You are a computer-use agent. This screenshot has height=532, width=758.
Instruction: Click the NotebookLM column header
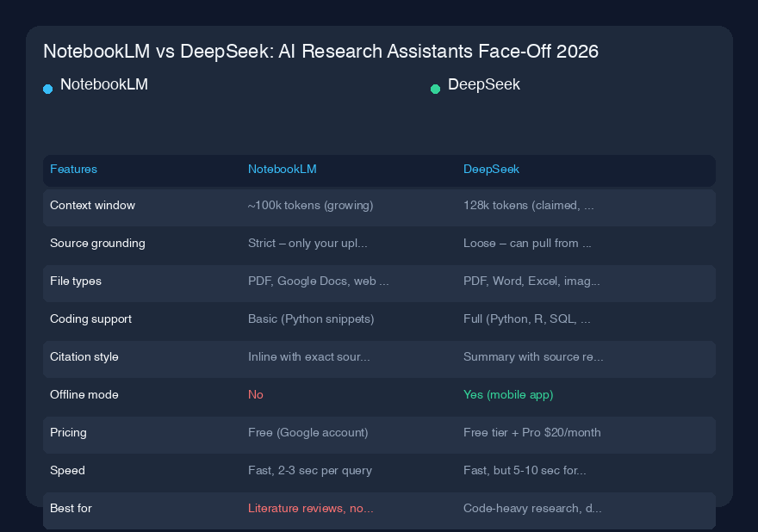(283, 169)
